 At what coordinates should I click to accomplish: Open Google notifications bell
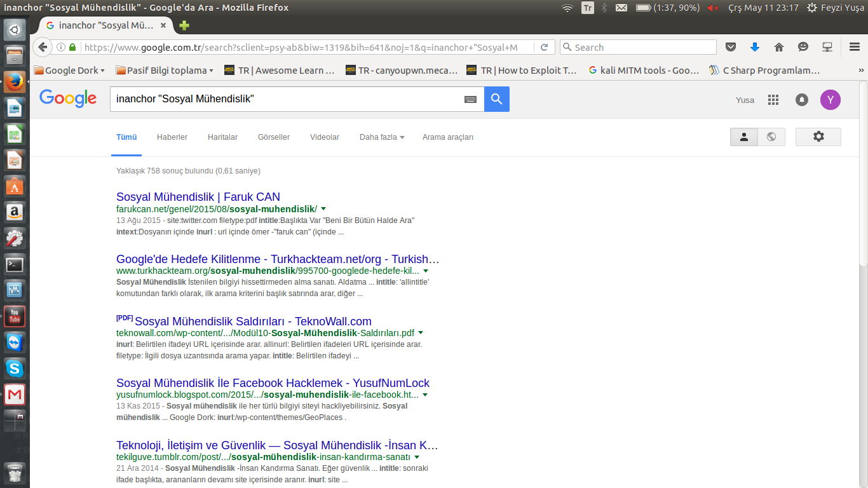click(x=801, y=100)
